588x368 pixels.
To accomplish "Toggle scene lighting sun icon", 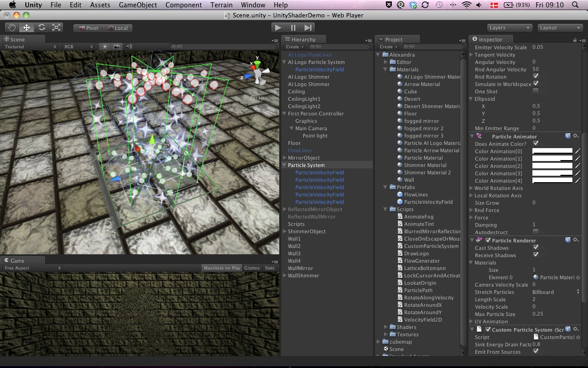I will pyautogui.click(x=105, y=46).
